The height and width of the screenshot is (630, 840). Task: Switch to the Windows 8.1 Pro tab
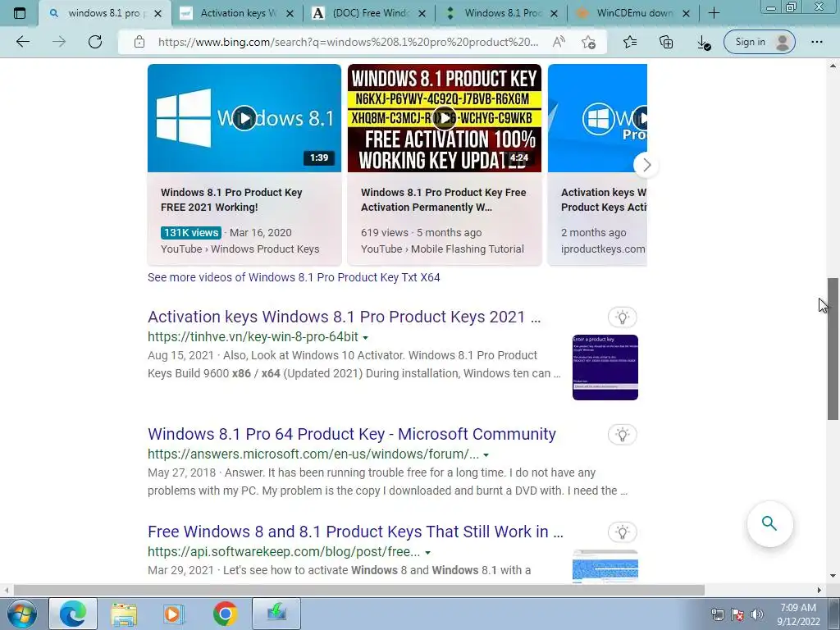tap(502, 13)
